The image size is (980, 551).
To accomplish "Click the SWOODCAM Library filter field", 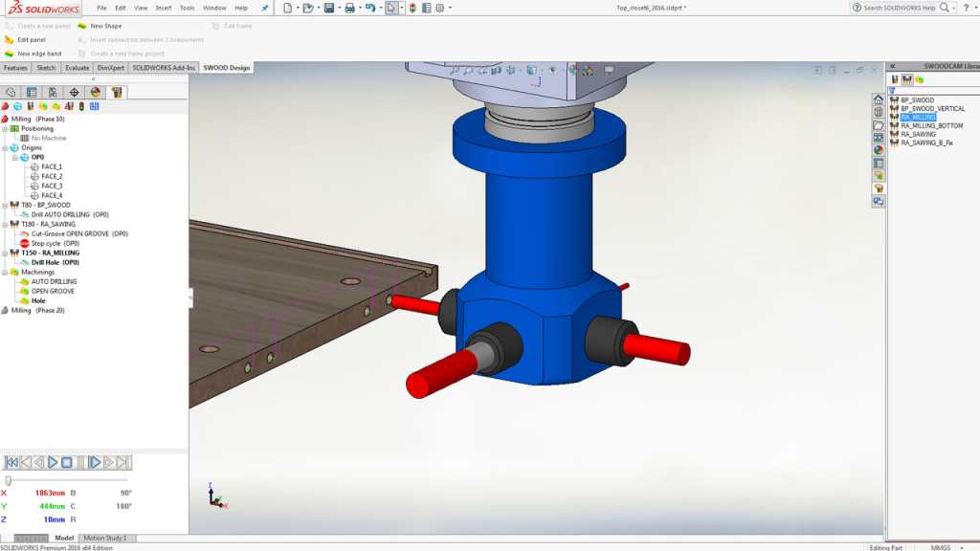I will 934,91.
